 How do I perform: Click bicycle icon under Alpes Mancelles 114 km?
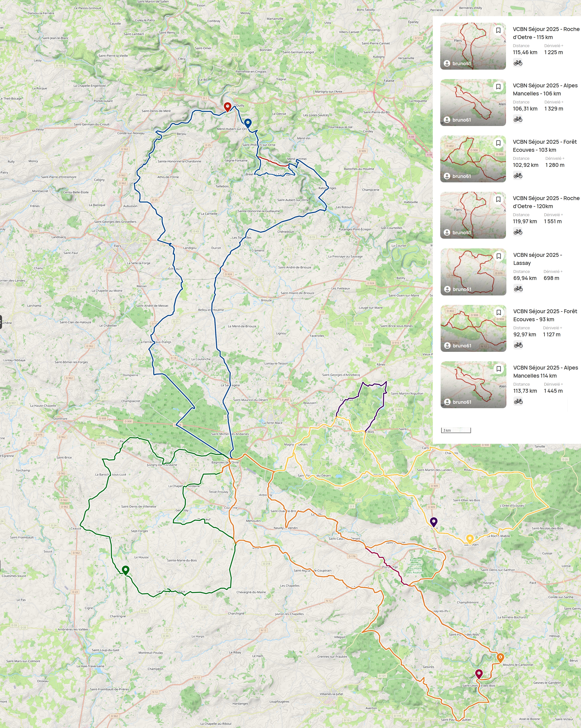click(x=518, y=402)
